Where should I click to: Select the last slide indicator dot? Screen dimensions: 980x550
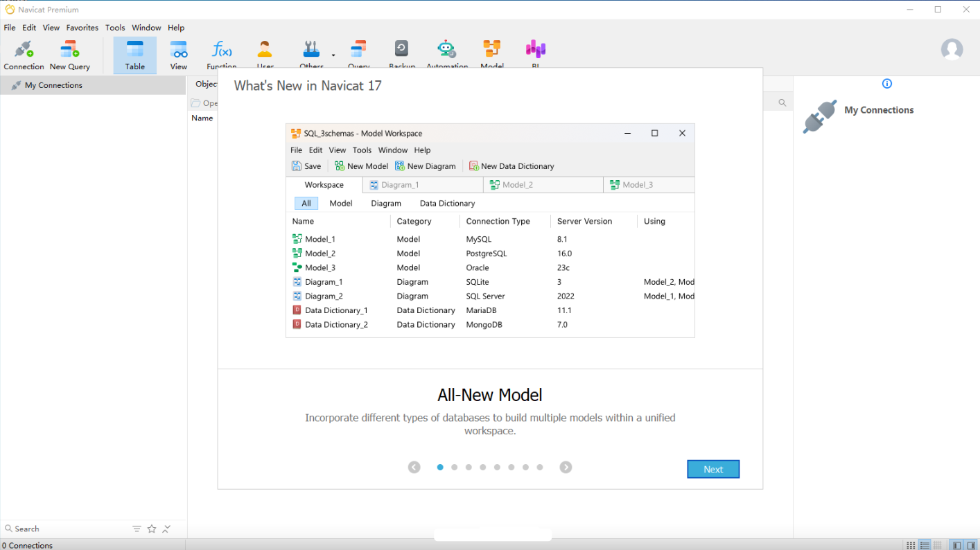click(540, 467)
